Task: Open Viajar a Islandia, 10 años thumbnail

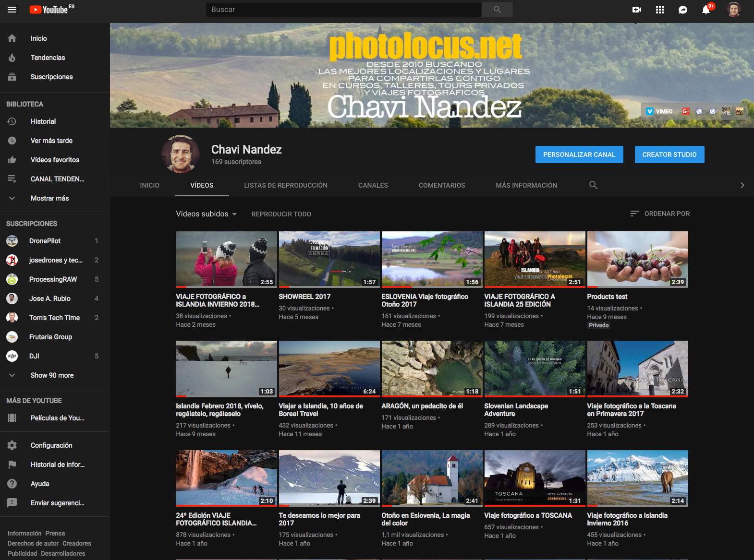Action: click(x=329, y=369)
